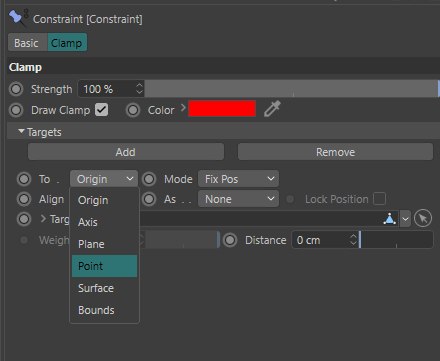440x361 pixels.
Task: Click the target object triangle icon
Action: pos(390,219)
